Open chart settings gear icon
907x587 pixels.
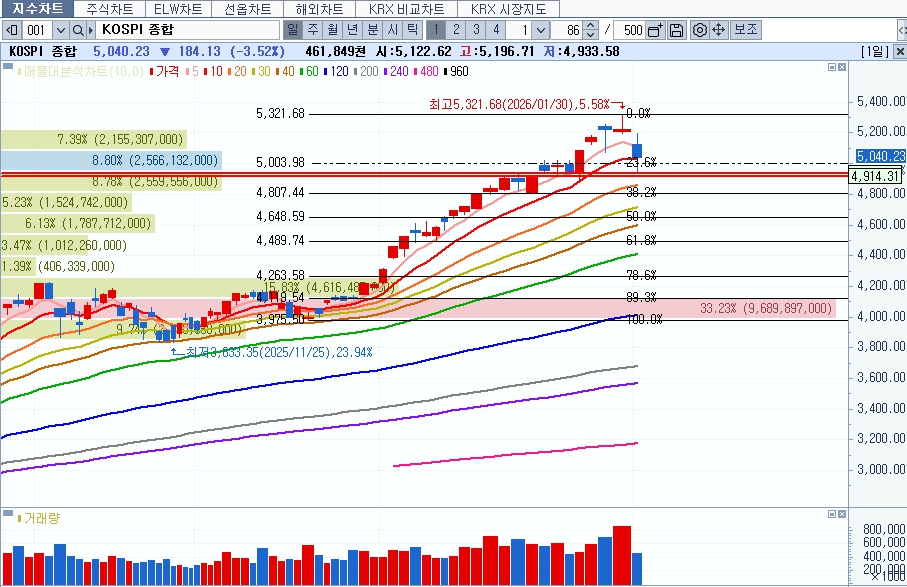(x=700, y=30)
